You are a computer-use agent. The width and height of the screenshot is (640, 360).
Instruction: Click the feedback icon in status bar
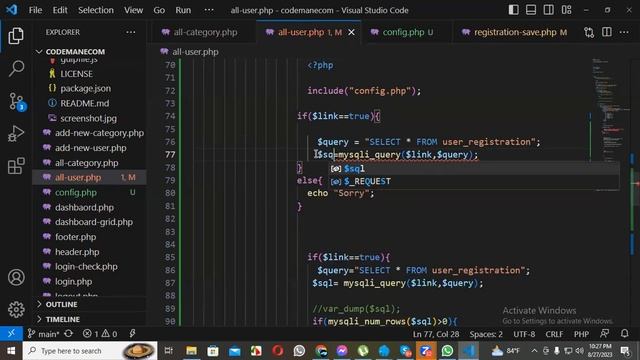604,333
